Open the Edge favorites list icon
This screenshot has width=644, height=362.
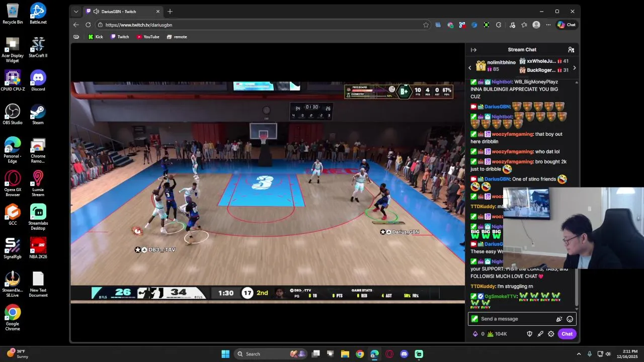pos(524,25)
